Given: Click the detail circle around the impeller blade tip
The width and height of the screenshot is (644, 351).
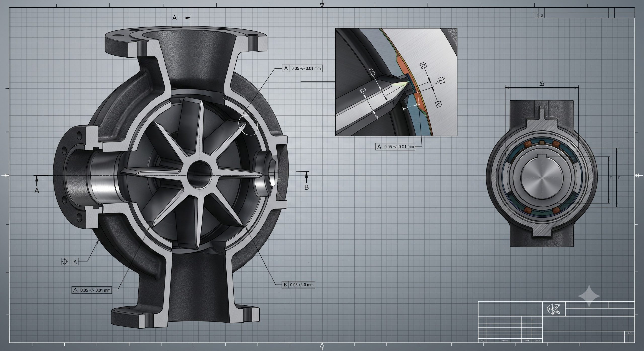Looking at the screenshot, I should tap(248, 125).
